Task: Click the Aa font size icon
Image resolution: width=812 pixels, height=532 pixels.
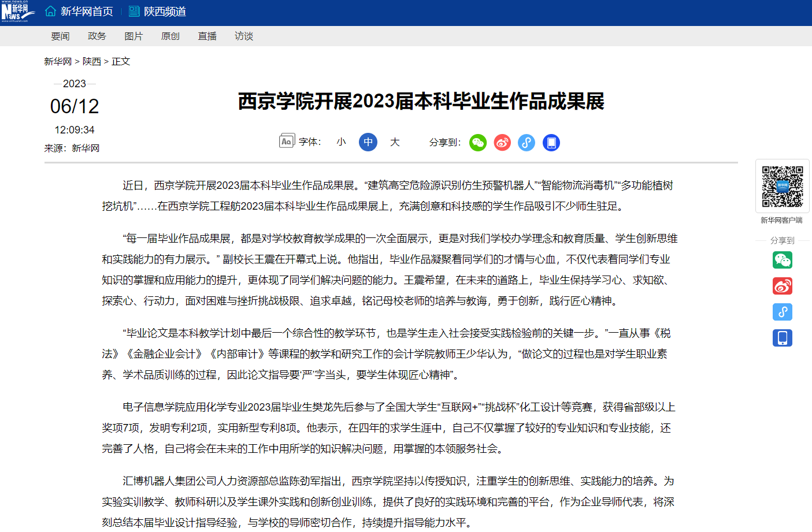Action: pos(287,141)
